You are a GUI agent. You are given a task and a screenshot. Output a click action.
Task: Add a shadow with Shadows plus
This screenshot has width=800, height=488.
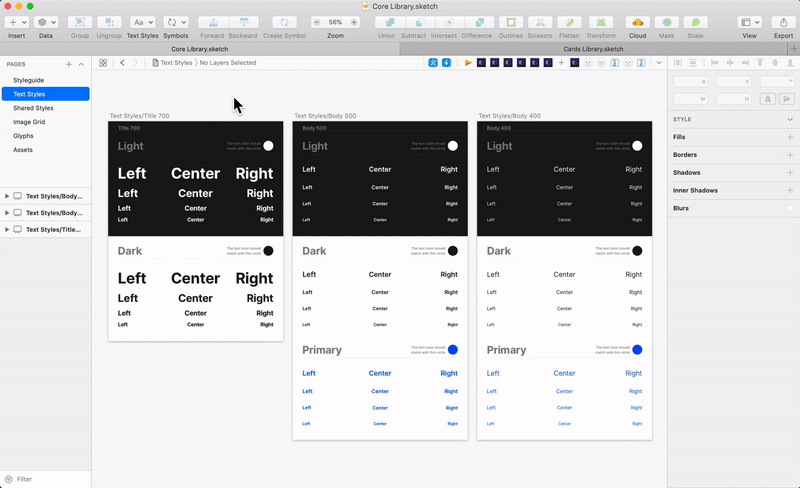[790, 173]
